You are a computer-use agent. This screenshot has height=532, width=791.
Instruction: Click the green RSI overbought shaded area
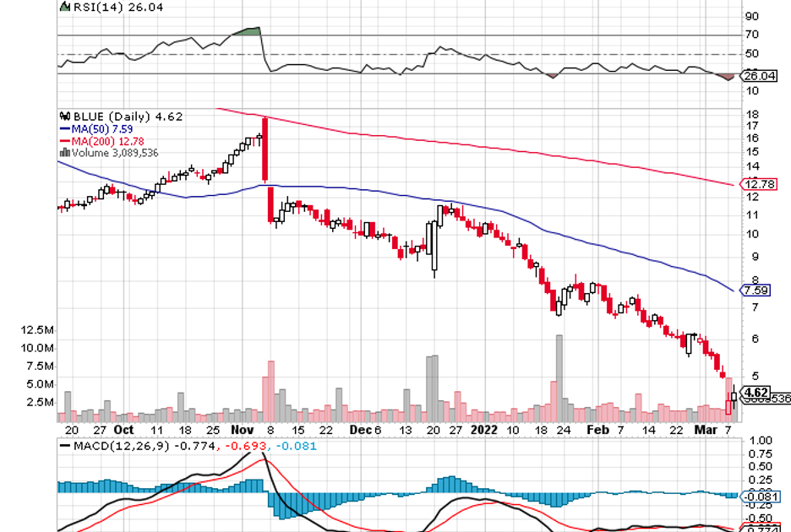coord(248,31)
